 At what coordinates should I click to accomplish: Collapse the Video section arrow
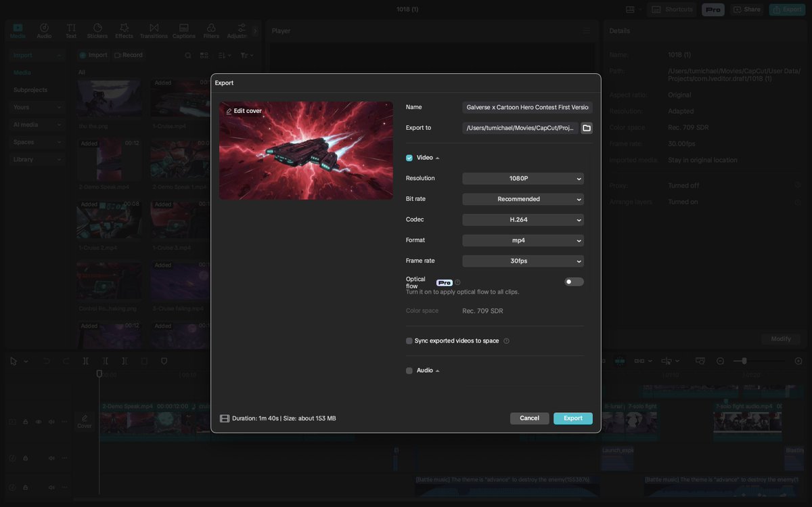click(438, 158)
